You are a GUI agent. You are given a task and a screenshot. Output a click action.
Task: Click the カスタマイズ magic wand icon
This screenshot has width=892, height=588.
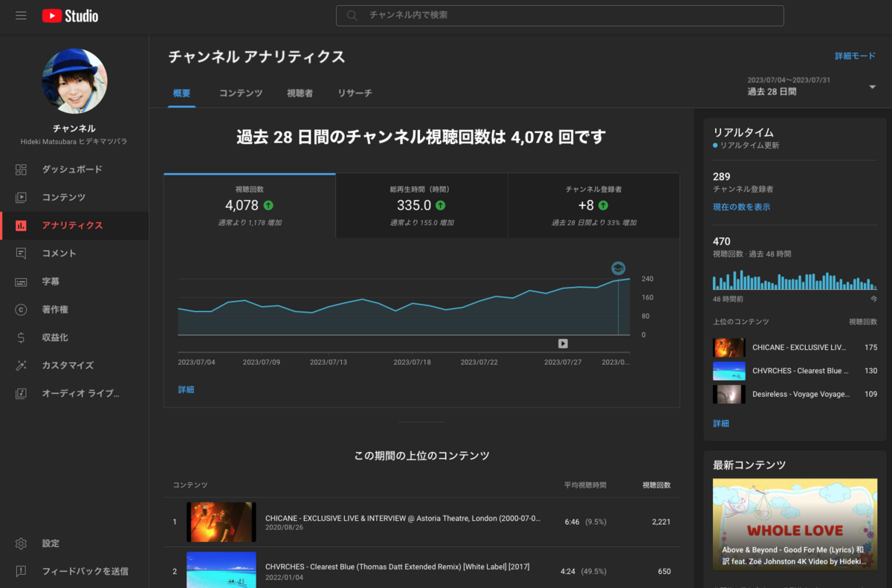(x=21, y=366)
